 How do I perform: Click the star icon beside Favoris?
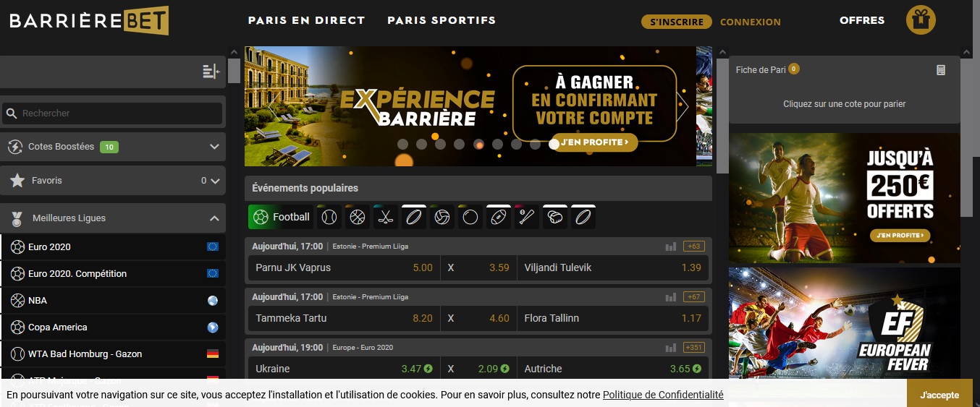click(x=17, y=181)
